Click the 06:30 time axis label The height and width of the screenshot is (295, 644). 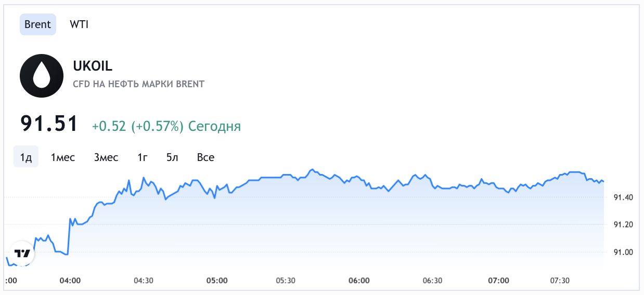432,280
